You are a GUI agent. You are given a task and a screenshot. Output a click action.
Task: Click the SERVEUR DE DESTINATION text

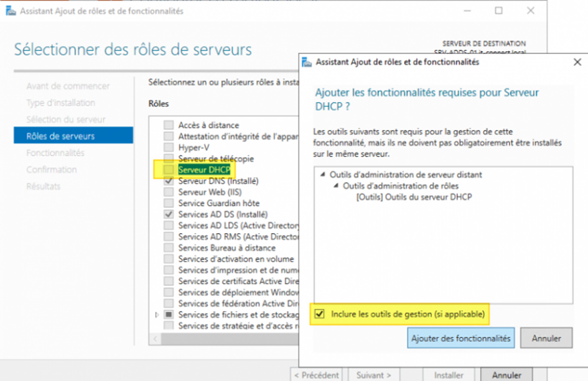point(483,44)
